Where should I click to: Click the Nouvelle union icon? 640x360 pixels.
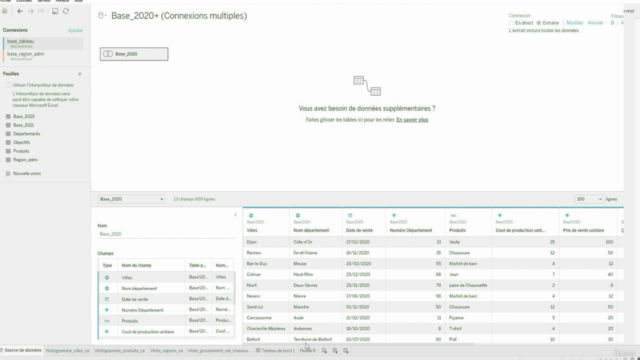pyautogui.click(x=8, y=173)
